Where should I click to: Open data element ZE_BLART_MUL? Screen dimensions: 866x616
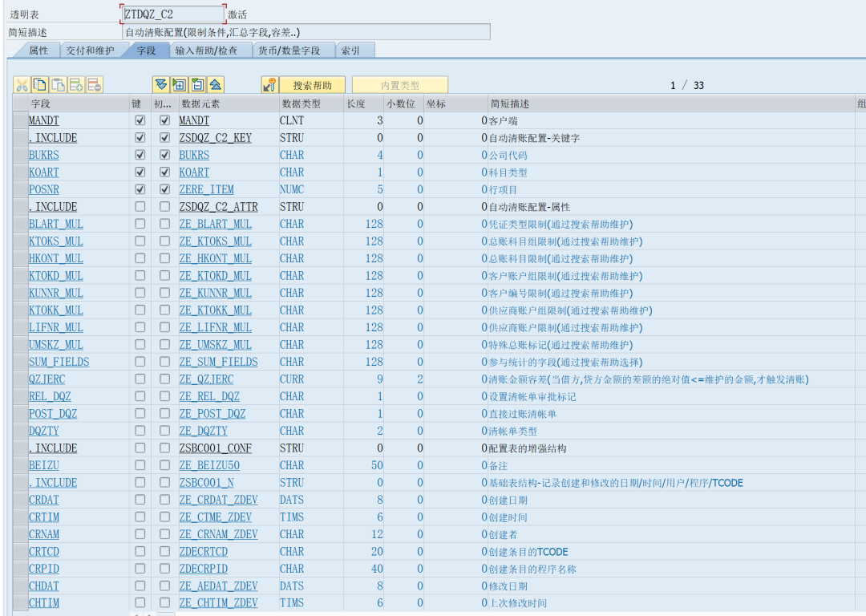click(x=216, y=224)
